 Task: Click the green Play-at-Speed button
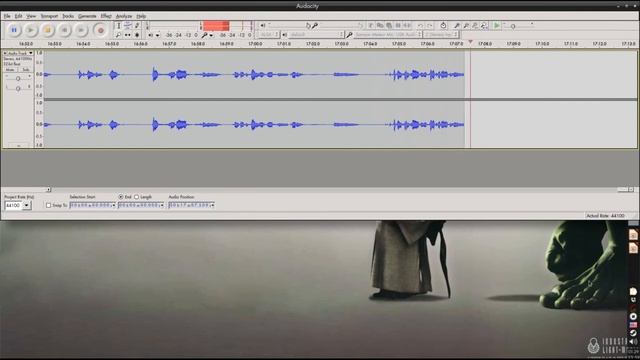coord(497,26)
